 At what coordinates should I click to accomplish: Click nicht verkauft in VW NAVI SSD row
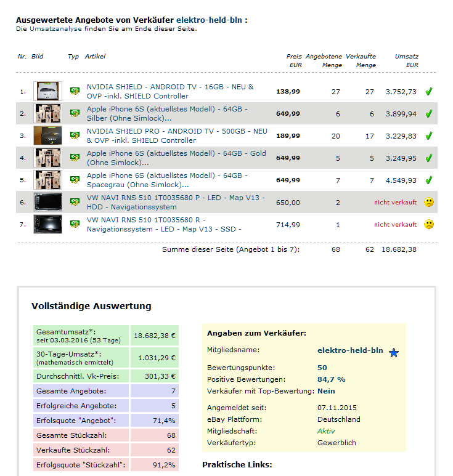[395, 224]
